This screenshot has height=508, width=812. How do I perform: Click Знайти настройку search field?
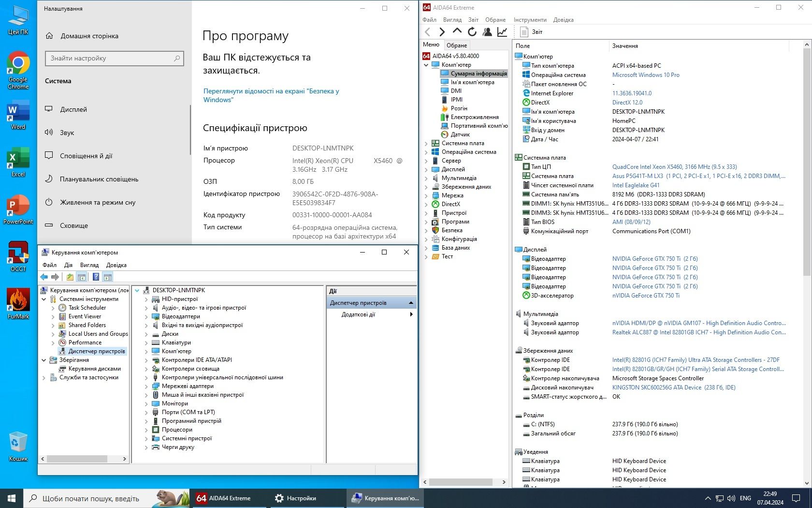[115, 58]
